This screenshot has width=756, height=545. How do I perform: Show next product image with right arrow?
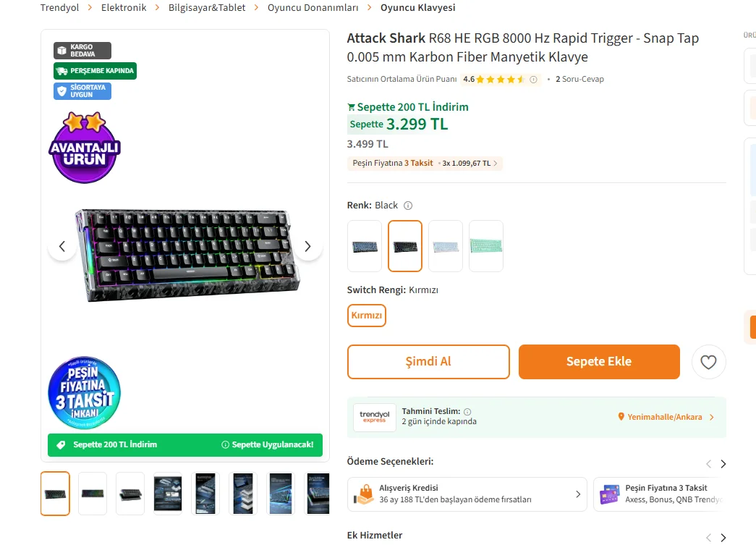pyautogui.click(x=307, y=247)
